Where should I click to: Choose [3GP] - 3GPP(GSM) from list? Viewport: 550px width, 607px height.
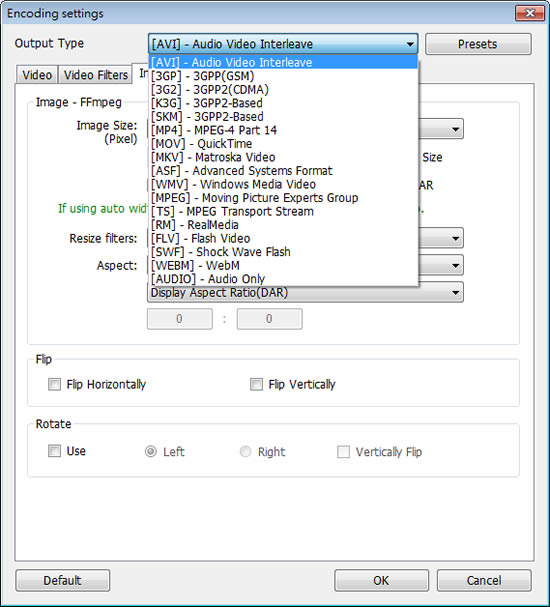(x=283, y=76)
